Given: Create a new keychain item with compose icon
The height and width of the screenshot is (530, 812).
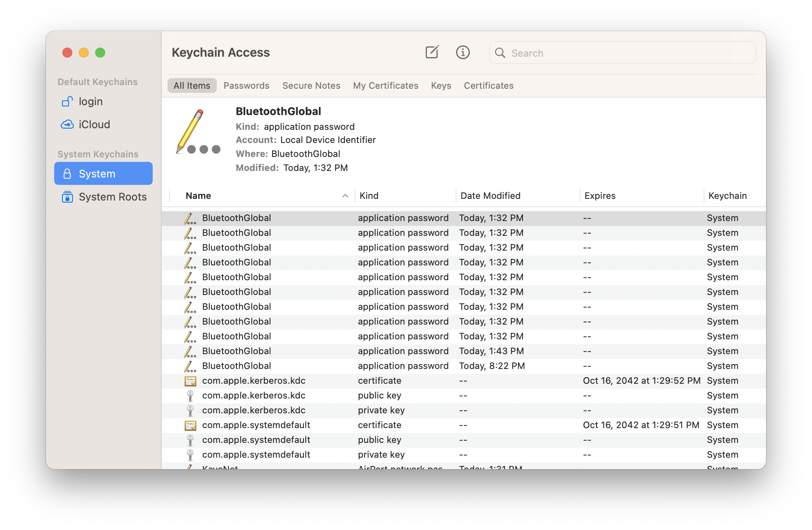Looking at the screenshot, I should point(432,52).
